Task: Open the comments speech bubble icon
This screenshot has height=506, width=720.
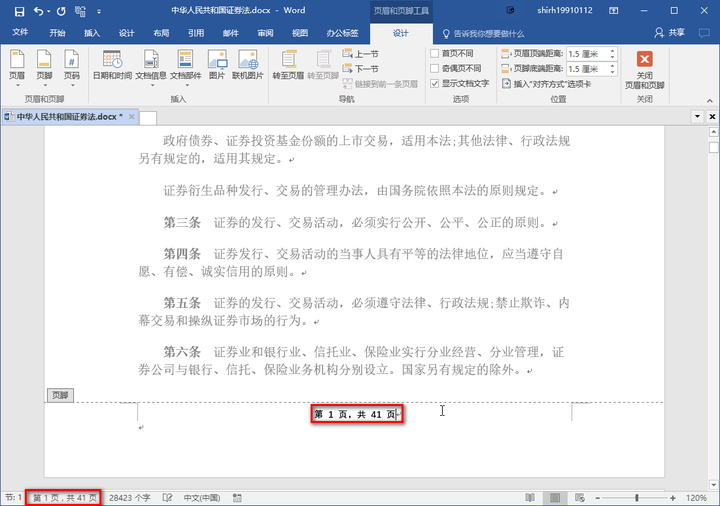Action: pos(703,33)
